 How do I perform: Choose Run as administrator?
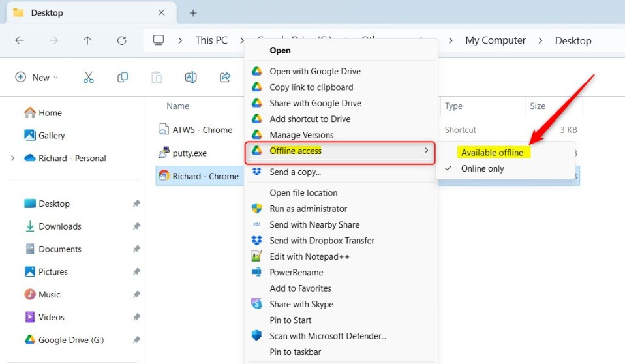[341, 209]
